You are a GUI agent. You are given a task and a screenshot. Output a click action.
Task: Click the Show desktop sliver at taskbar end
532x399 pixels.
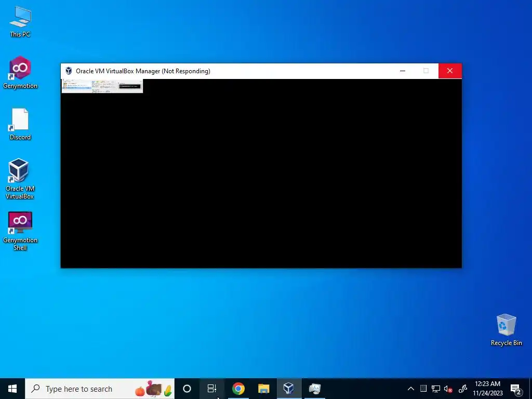click(x=530, y=389)
